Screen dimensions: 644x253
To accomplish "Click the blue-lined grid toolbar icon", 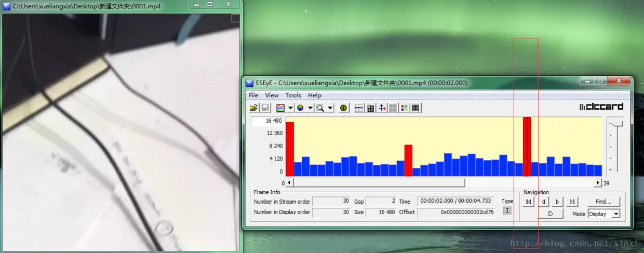I will [359, 108].
